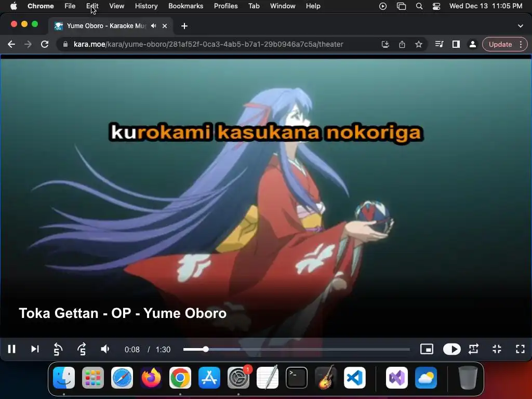Open Finder from the Dock

[64, 378]
